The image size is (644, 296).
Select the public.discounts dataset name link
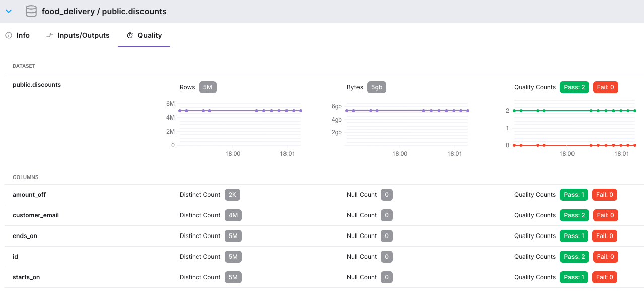37,84
